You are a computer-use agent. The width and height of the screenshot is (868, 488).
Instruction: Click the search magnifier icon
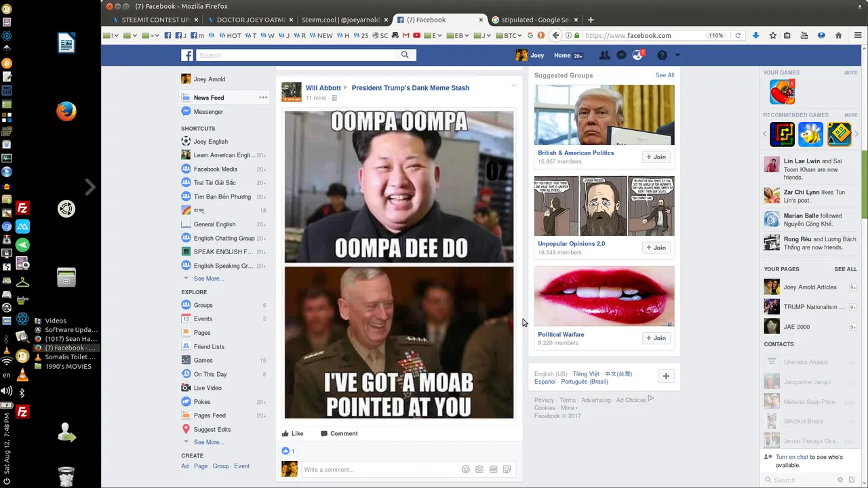(x=405, y=55)
